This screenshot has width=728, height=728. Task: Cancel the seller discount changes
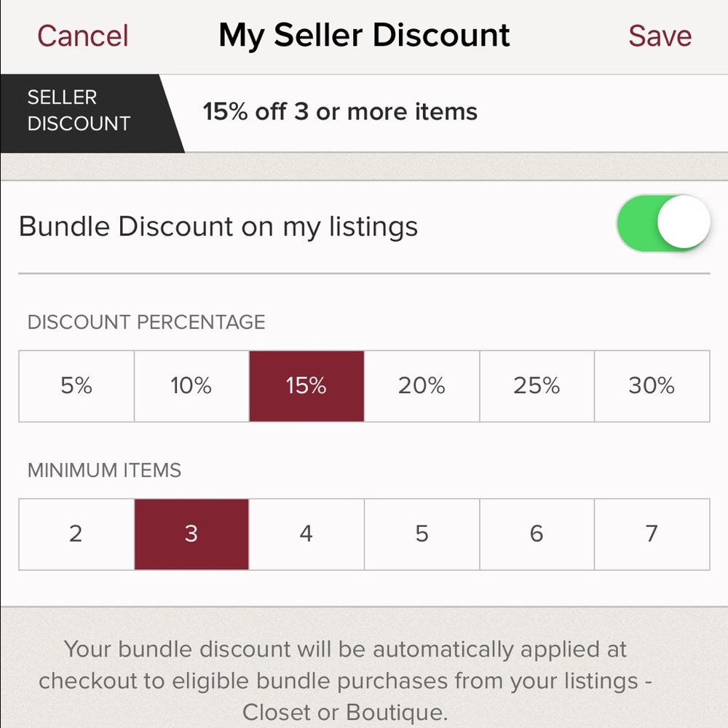coord(82,35)
